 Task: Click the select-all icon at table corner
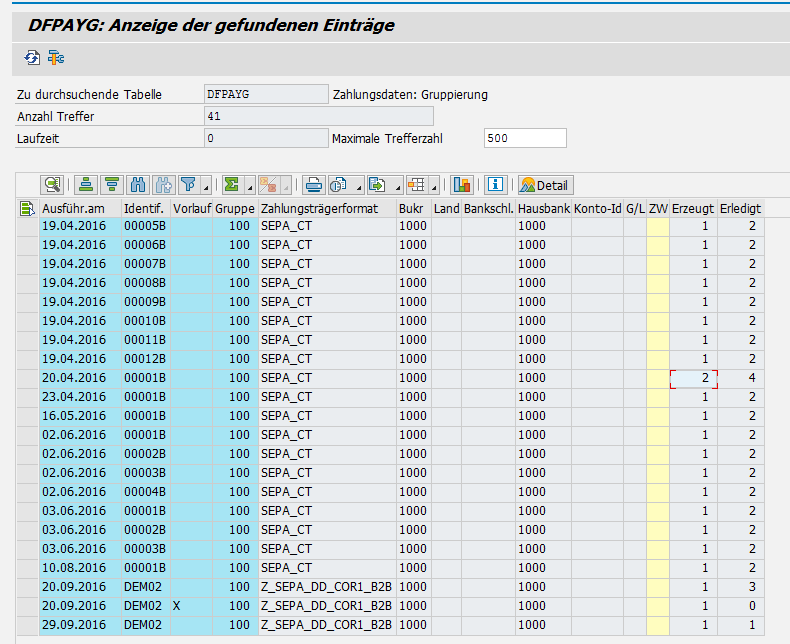[x=27, y=208]
